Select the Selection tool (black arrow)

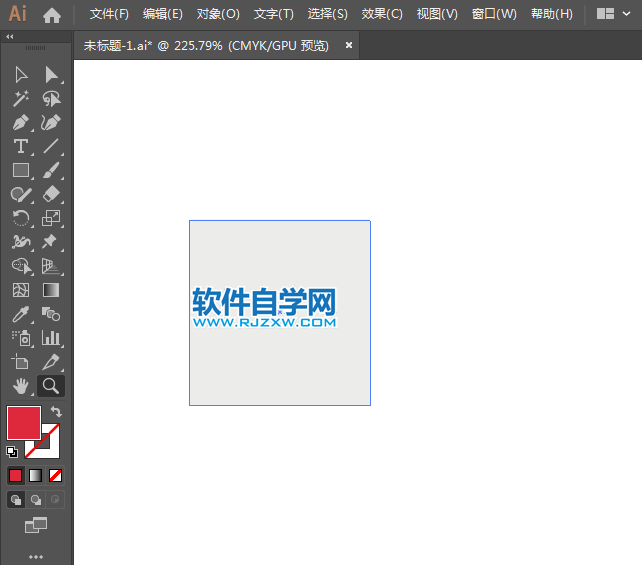click(x=21, y=75)
